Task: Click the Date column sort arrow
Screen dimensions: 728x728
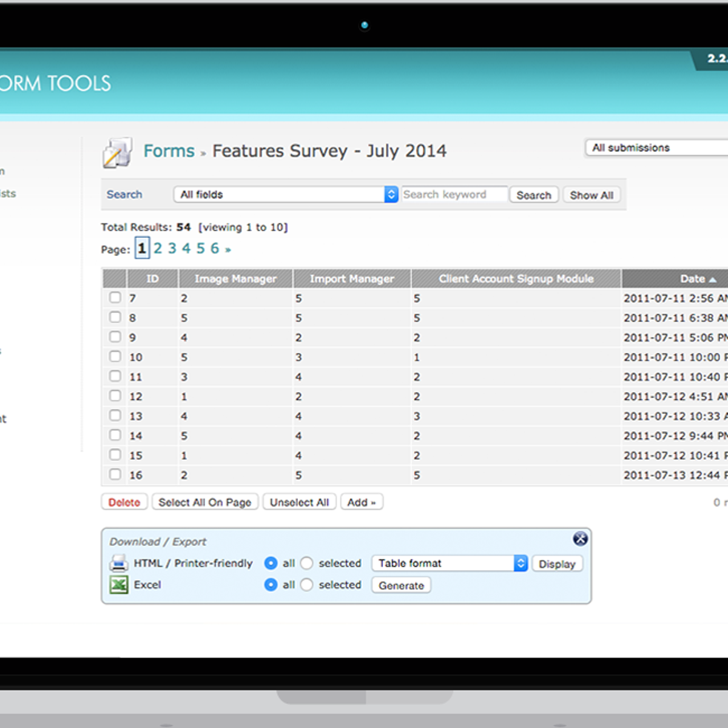Action: point(712,280)
